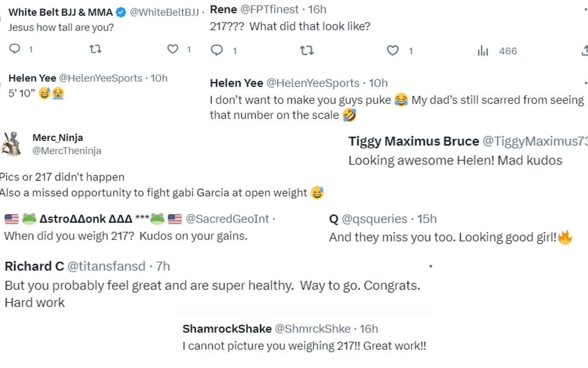View analytics icon showing 466 views

pos(483,51)
